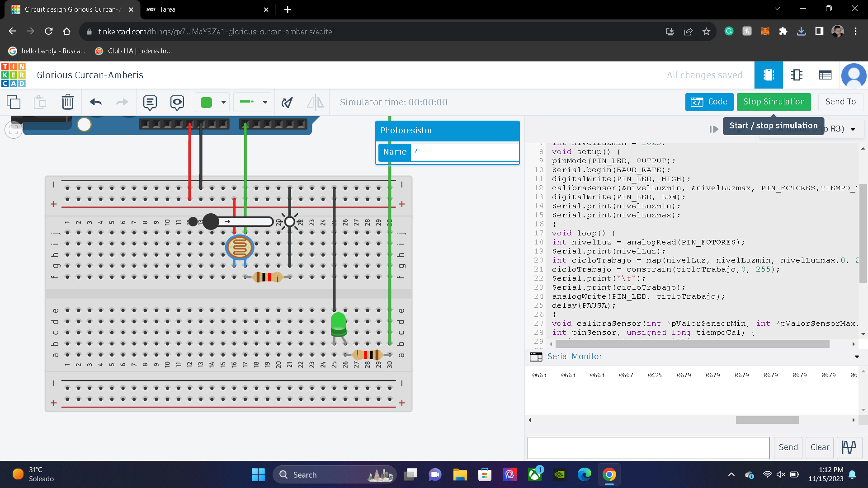Viewport: 868px width, 488px height.
Task: Open the component list view icon
Action: pos(825,75)
